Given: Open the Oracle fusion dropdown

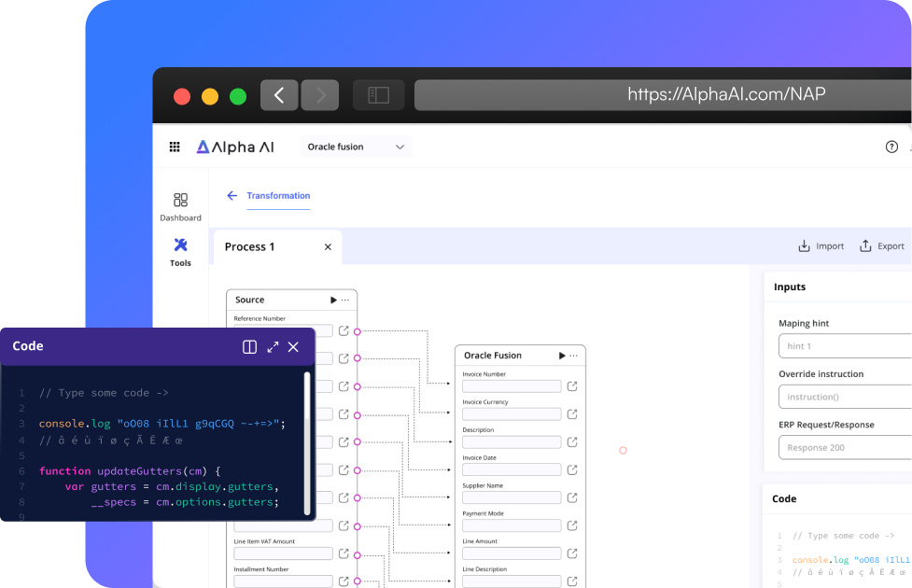Looking at the screenshot, I should pos(356,147).
